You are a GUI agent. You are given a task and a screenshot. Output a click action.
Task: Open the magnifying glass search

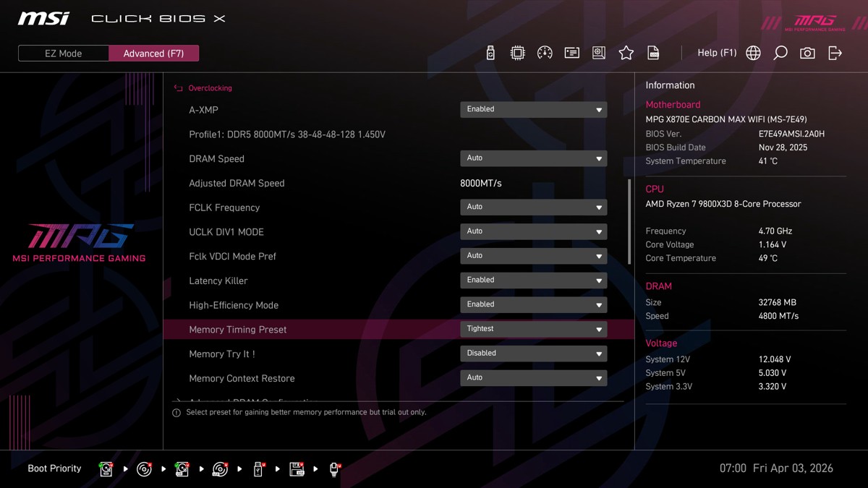coord(780,53)
